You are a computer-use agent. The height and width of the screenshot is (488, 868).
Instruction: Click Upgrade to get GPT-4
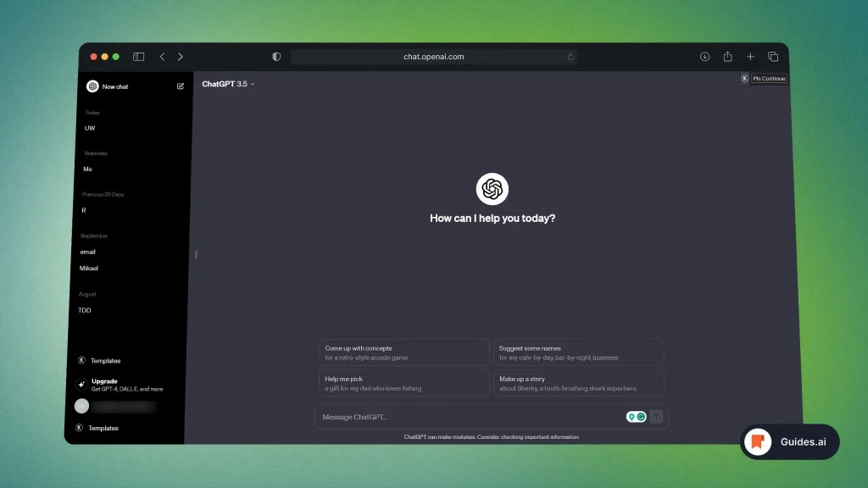[127, 385]
